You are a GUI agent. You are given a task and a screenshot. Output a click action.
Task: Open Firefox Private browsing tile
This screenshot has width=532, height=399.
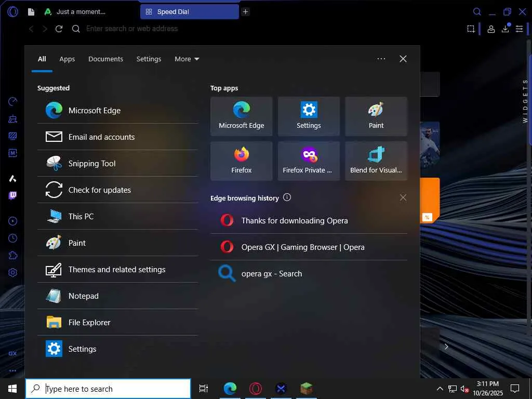point(309,161)
